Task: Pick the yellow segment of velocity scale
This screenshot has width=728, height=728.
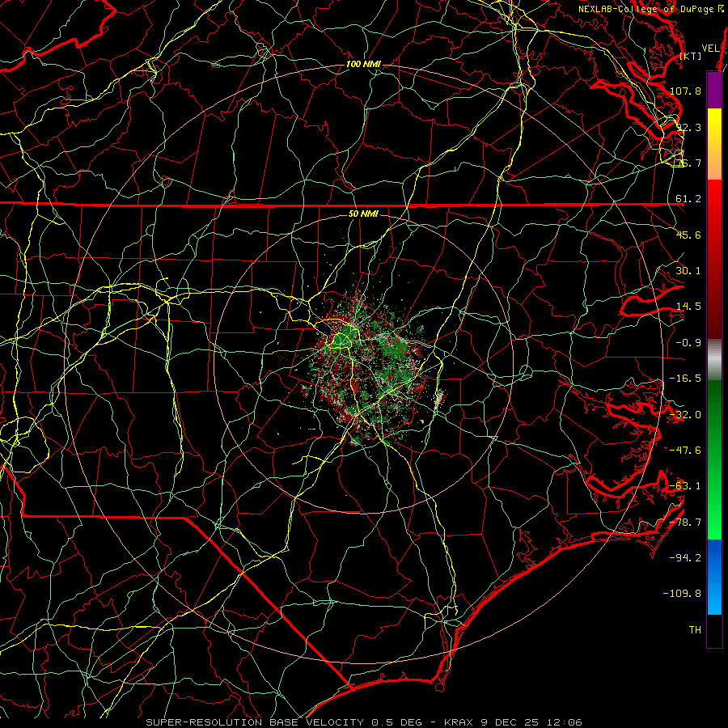Action: (714, 126)
